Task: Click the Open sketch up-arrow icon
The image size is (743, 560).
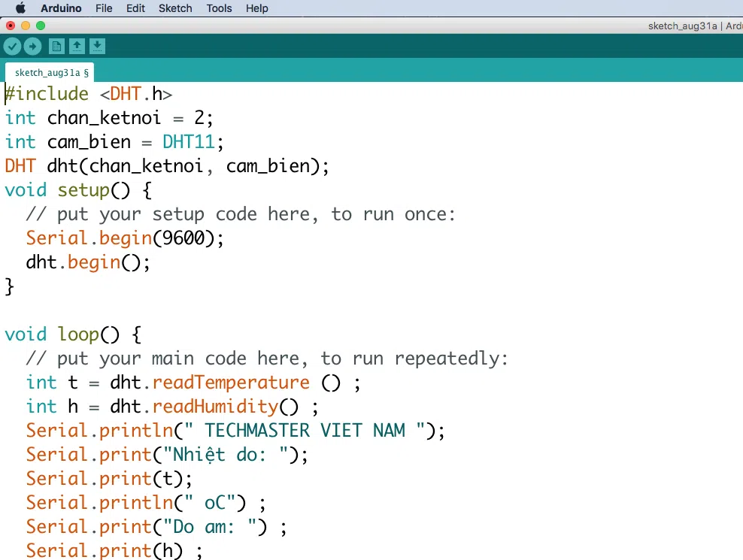Action: [77, 47]
